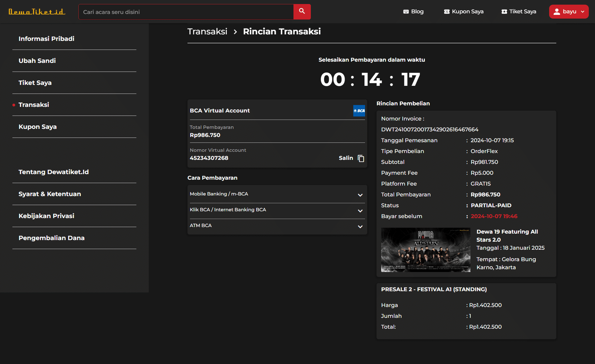Click the red search magnifier button
595x364 pixels.
(x=302, y=12)
